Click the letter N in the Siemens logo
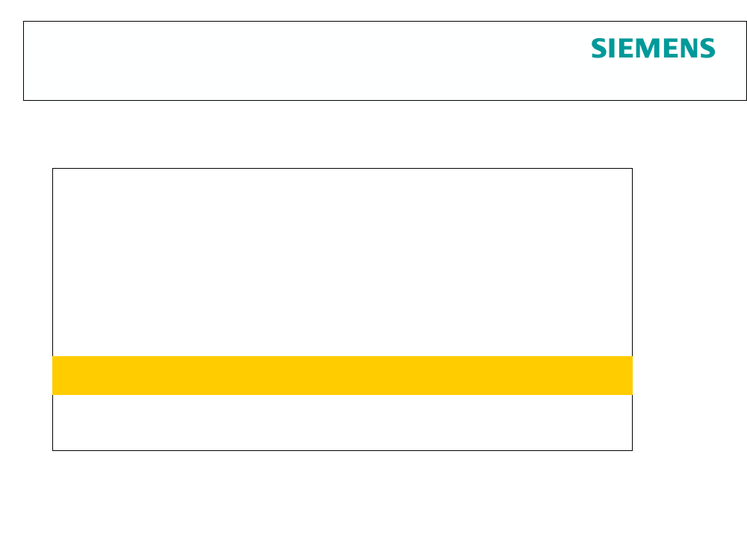The height and width of the screenshot is (560, 747). tap(689, 48)
